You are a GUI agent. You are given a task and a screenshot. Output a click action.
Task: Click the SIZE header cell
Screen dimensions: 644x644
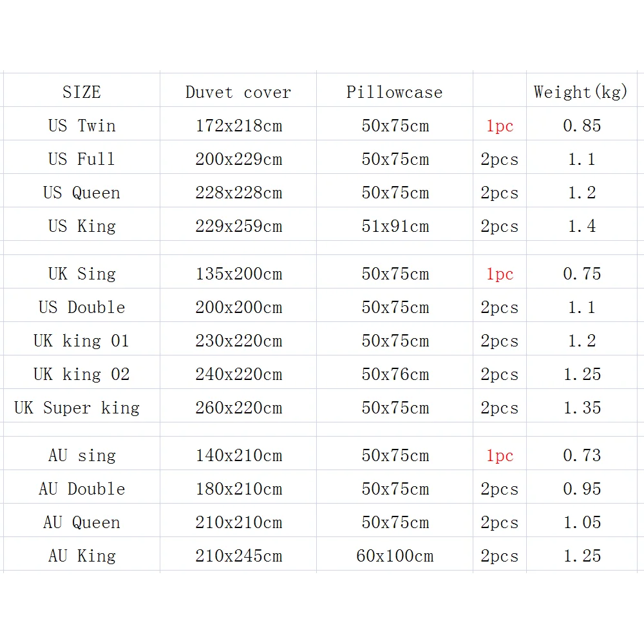tap(82, 92)
